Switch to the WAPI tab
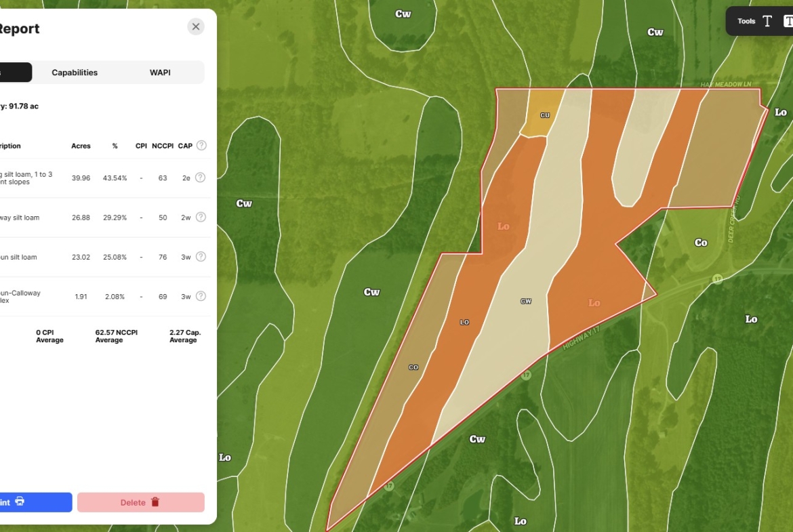 pos(160,73)
